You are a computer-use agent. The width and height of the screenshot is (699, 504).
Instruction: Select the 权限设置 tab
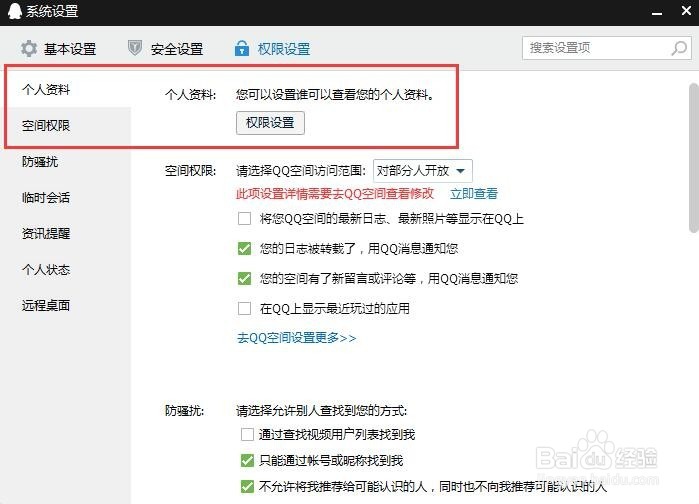tap(272, 48)
